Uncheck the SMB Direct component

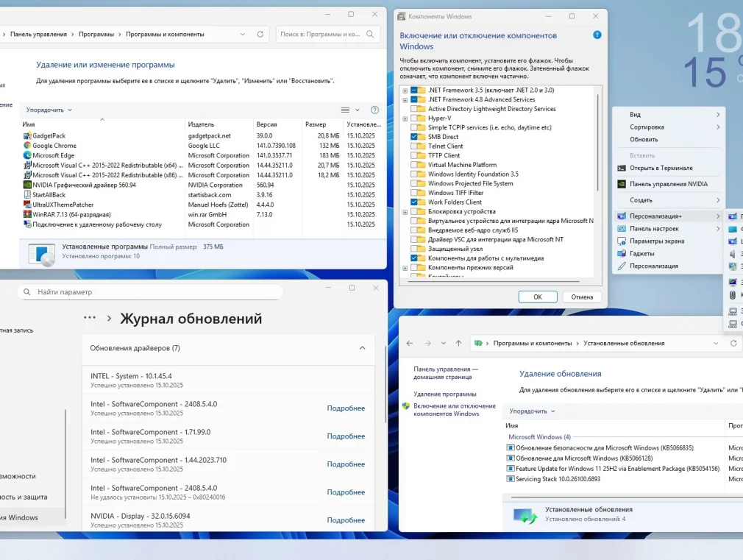[414, 137]
